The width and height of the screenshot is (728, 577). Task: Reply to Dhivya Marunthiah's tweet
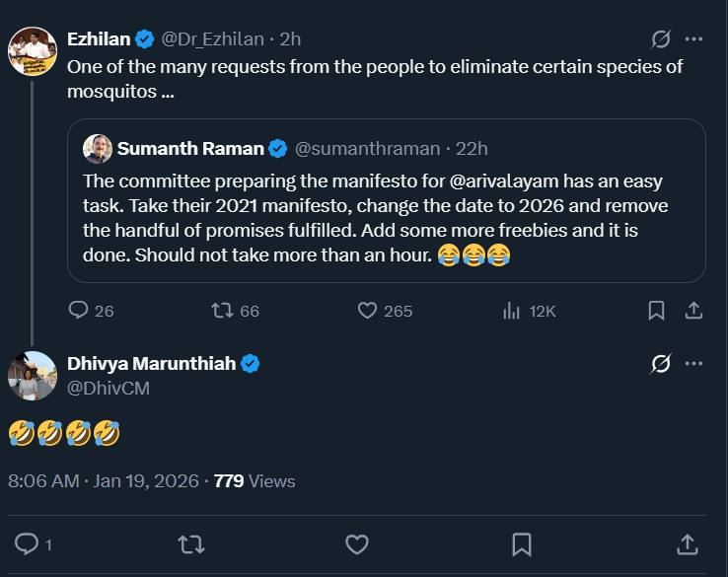click(28, 543)
